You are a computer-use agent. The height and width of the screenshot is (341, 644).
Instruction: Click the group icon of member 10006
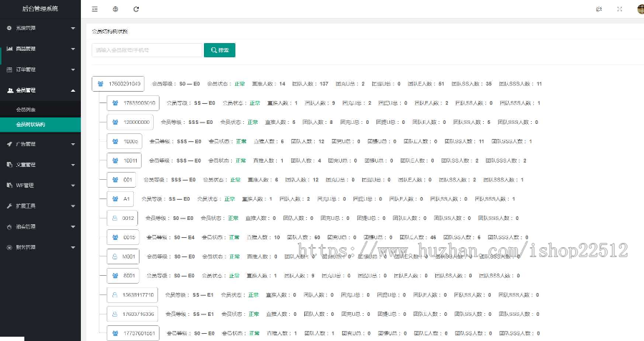tap(115, 142)
